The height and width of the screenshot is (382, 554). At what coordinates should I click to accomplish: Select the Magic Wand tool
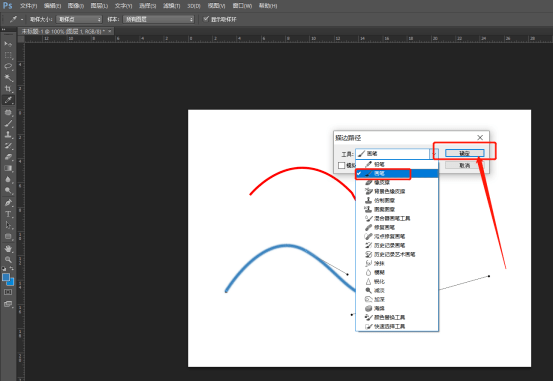(x=8, y=78)
